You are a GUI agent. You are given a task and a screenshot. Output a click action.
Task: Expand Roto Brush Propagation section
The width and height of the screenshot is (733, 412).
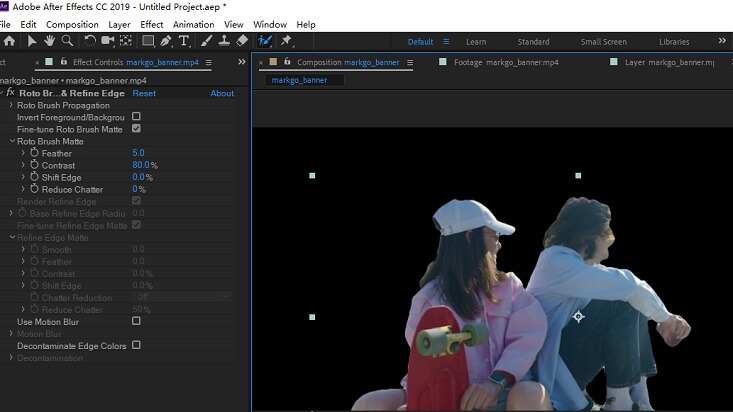point(11,105)
